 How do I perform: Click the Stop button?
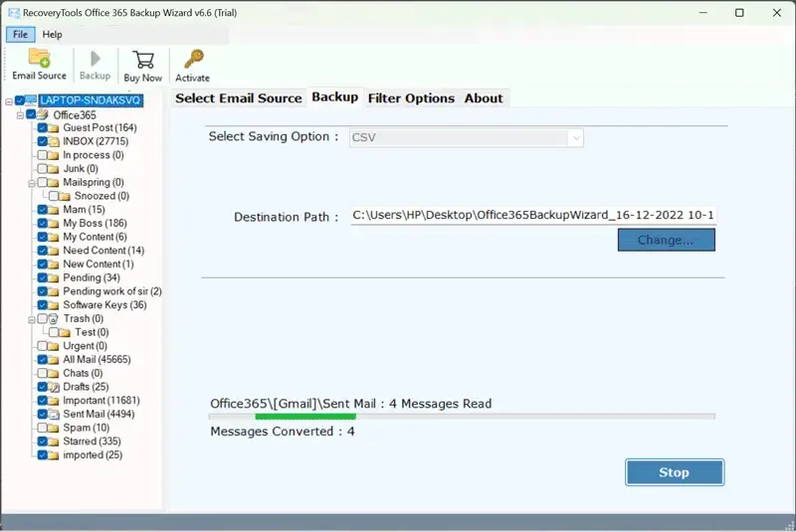tap(675, 472)
